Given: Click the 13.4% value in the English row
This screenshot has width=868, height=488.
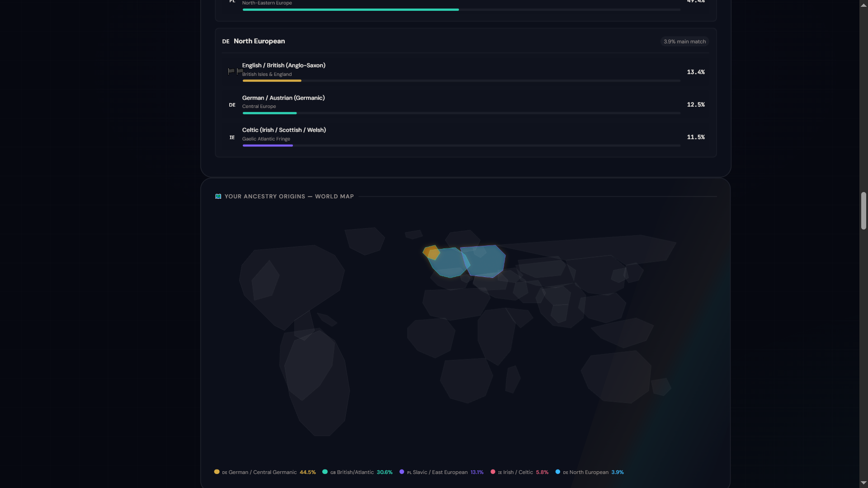Looking at the screenshot, I should [x=696, y=72].
